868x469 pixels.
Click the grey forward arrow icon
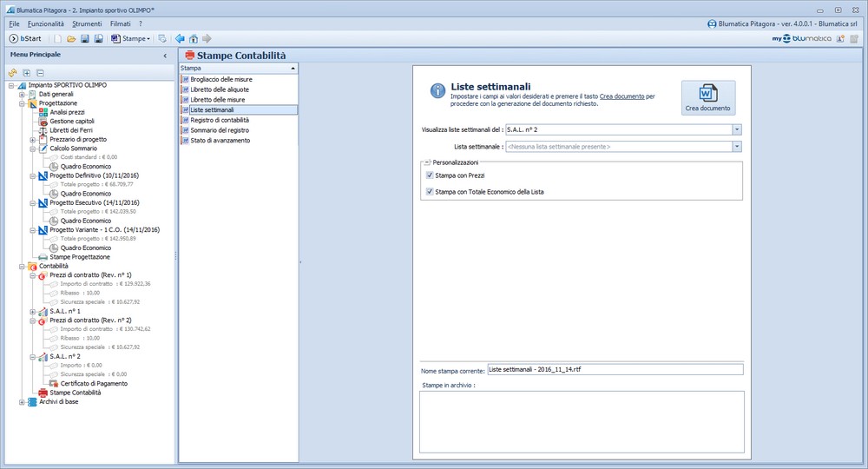(x=207, y=39)
